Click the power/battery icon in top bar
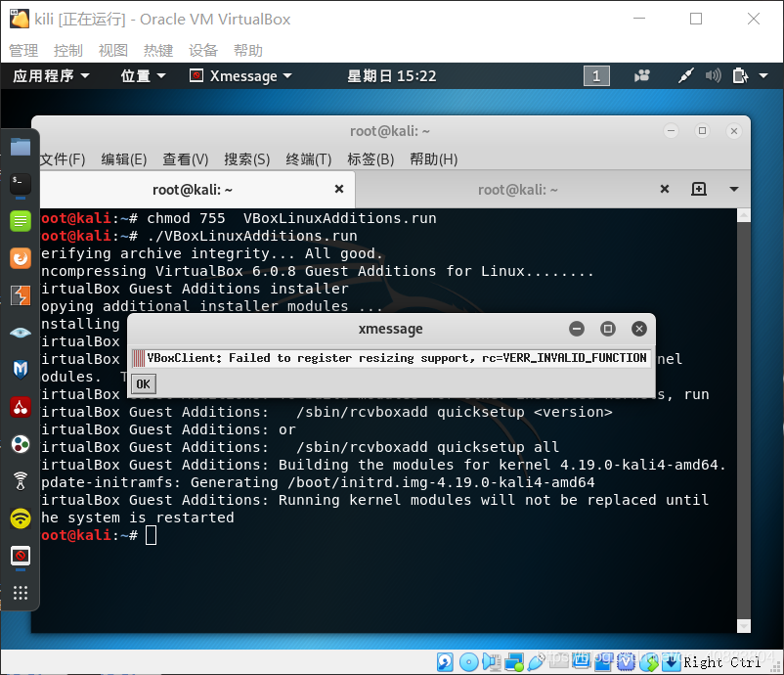This screenshot has width=784, height=675. click(740, 76)
